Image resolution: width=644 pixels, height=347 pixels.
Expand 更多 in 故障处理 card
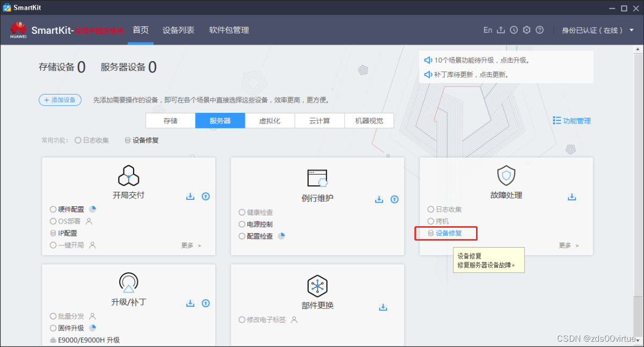click(569, 245)
